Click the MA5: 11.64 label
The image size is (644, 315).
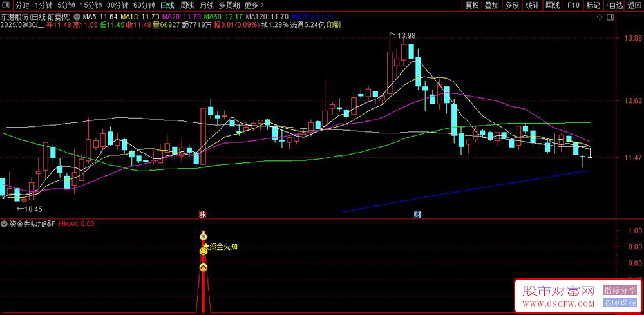(x=100, y=17)
